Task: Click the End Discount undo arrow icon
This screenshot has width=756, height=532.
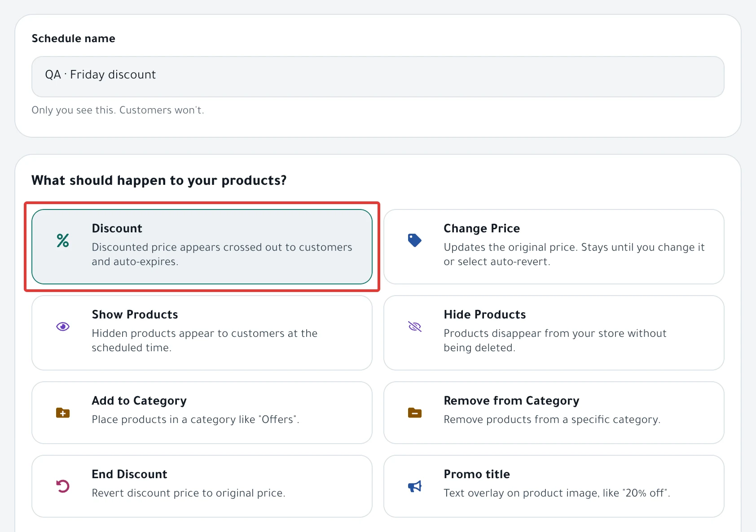Action: 63,486
